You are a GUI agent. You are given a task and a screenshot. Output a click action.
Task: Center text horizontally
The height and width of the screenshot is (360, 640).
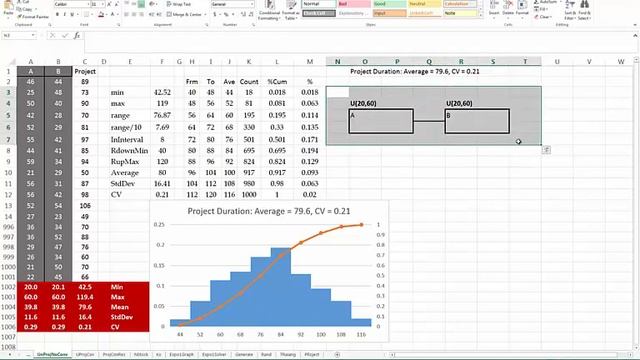pyautogui.click(x=134, y=15)
